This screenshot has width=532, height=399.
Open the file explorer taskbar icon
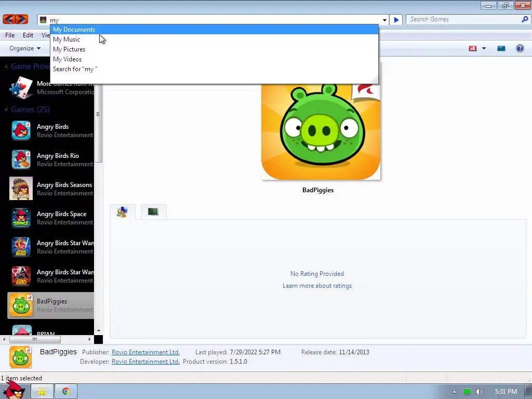pyautogui.click(x=42, y=392)
